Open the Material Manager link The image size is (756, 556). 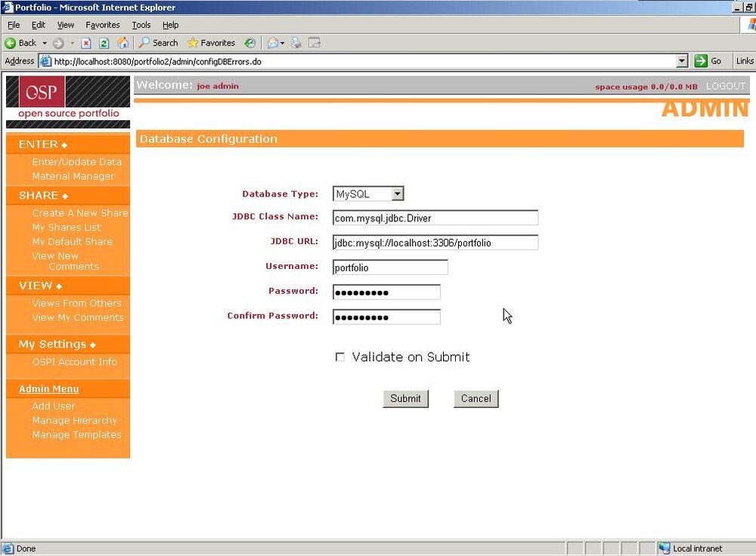pyautogui.click(x=73, y=176)
